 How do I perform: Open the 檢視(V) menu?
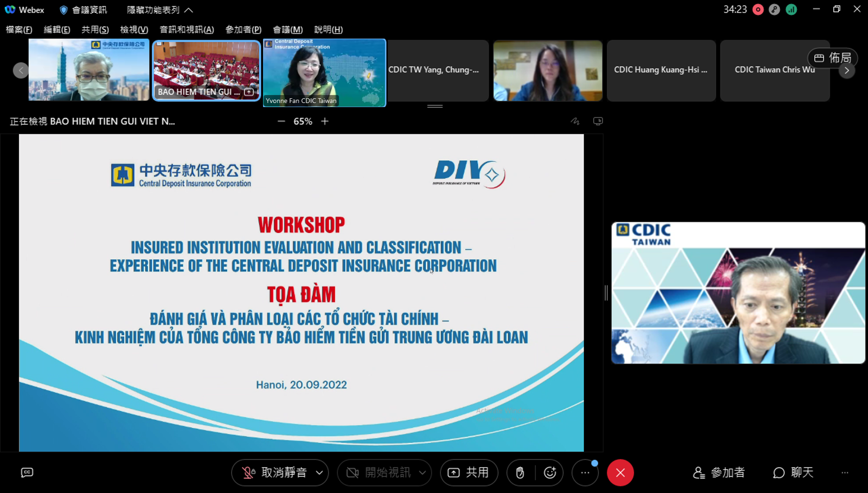134,30
